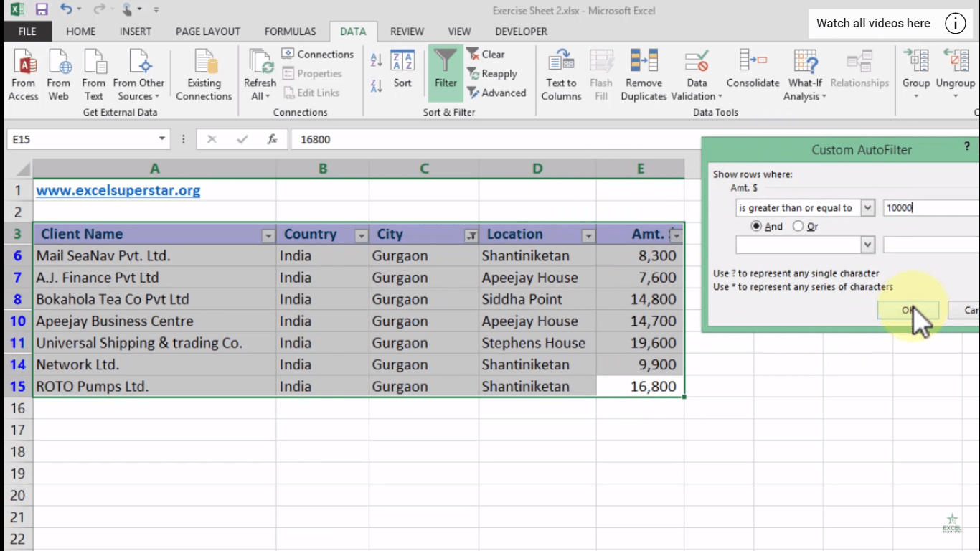Open the FILE menu
The image size is (980, 551).
pyautogui.click(x=27, y=32)
